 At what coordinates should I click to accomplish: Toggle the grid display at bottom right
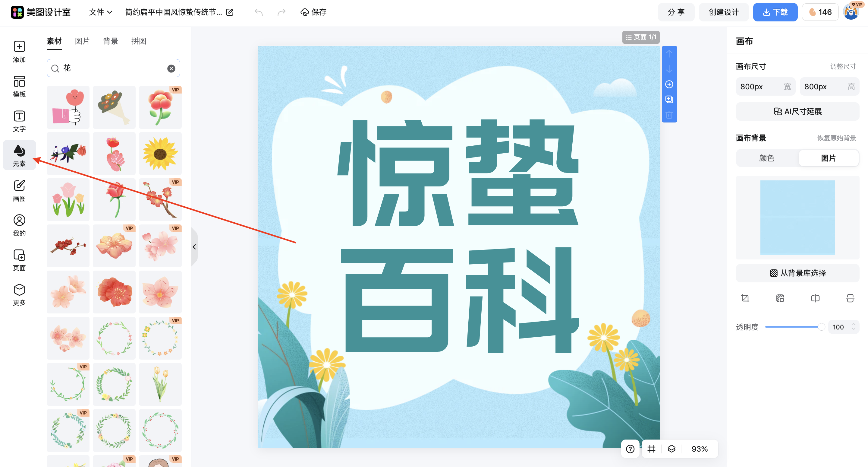point(651,449)
